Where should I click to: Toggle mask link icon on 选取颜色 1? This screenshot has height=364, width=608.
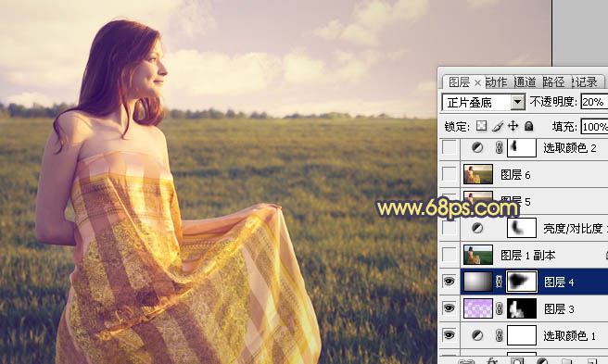point(499,335)
